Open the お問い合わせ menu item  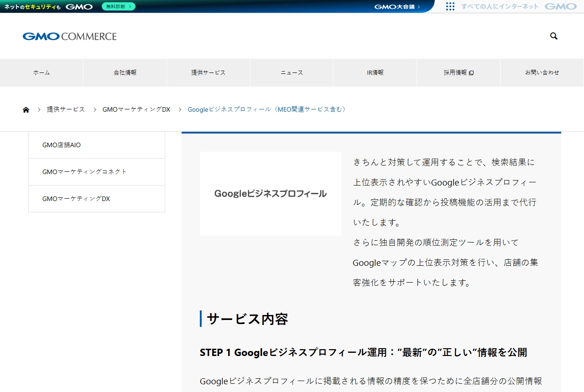coord(542,72)
